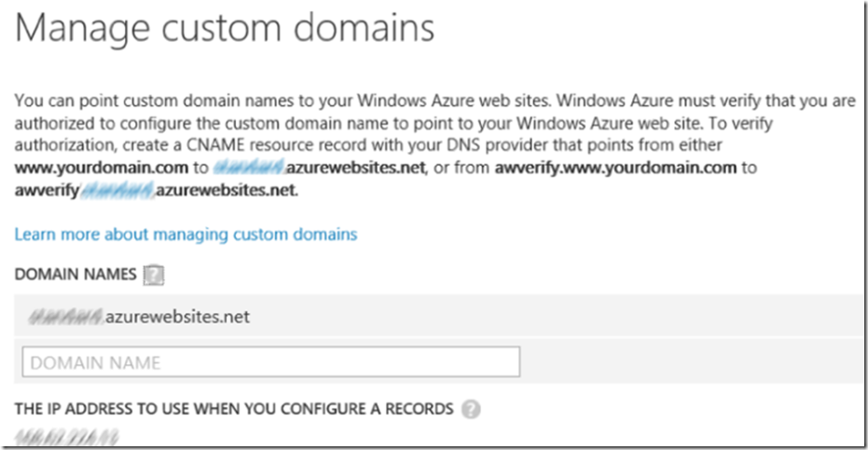The height and width of the screenshot is (450, 868).
Task: Click the help icon beside A RECORDS label
Action: coord(471,409)
